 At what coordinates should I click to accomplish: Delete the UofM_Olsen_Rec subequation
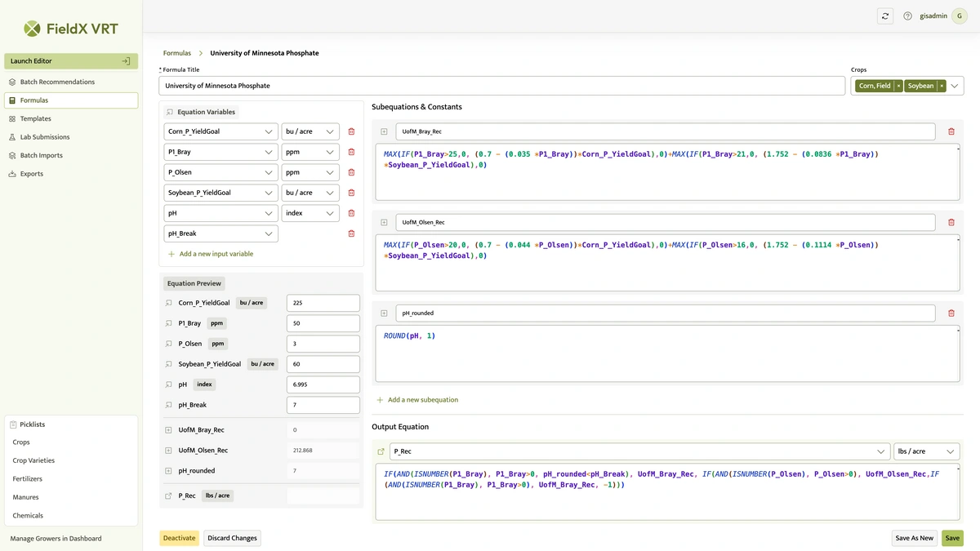(951, 222)
